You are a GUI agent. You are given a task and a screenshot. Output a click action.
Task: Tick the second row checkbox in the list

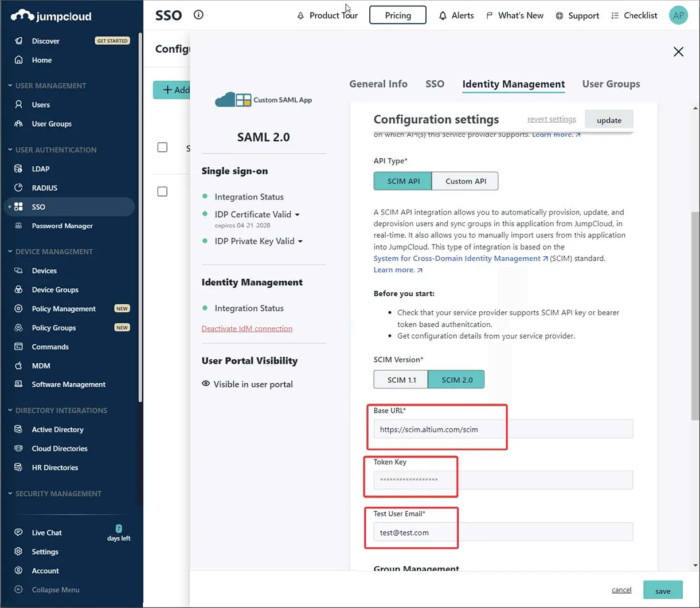click(x=162, y=191)
